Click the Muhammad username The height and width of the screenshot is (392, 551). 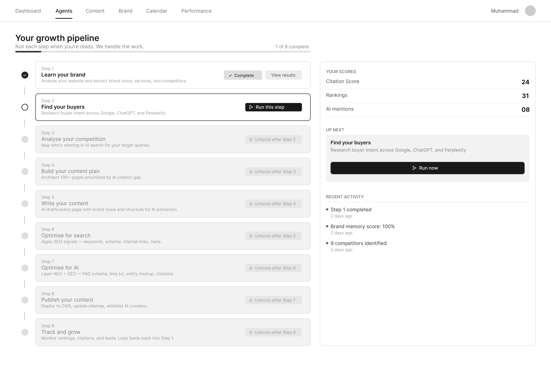(x=504, y=11)
